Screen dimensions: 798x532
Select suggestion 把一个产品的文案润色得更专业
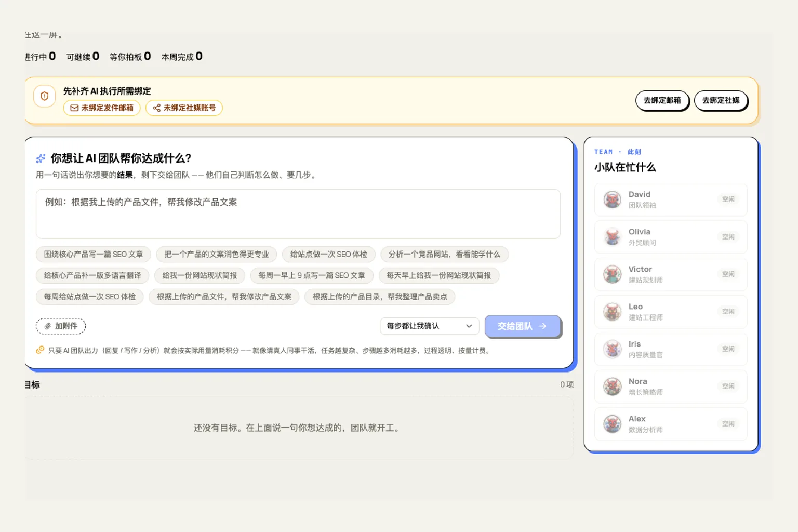(217, 255)
